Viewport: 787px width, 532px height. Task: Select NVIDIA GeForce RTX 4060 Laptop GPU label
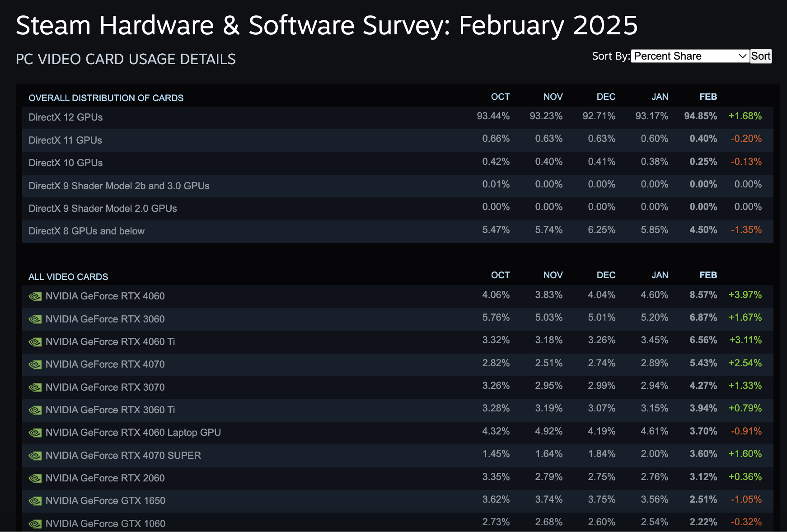pos(133,433)
